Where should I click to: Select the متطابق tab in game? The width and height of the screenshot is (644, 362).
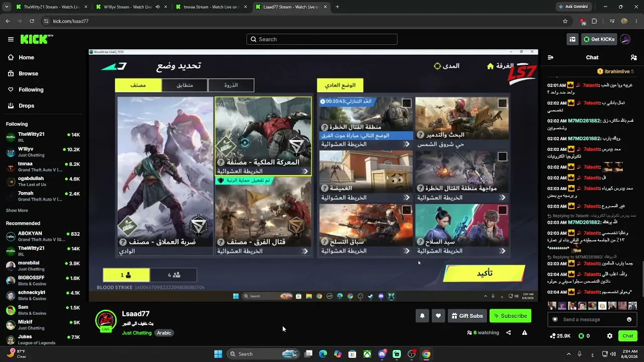pyautogui.click(x=185, y=85)
